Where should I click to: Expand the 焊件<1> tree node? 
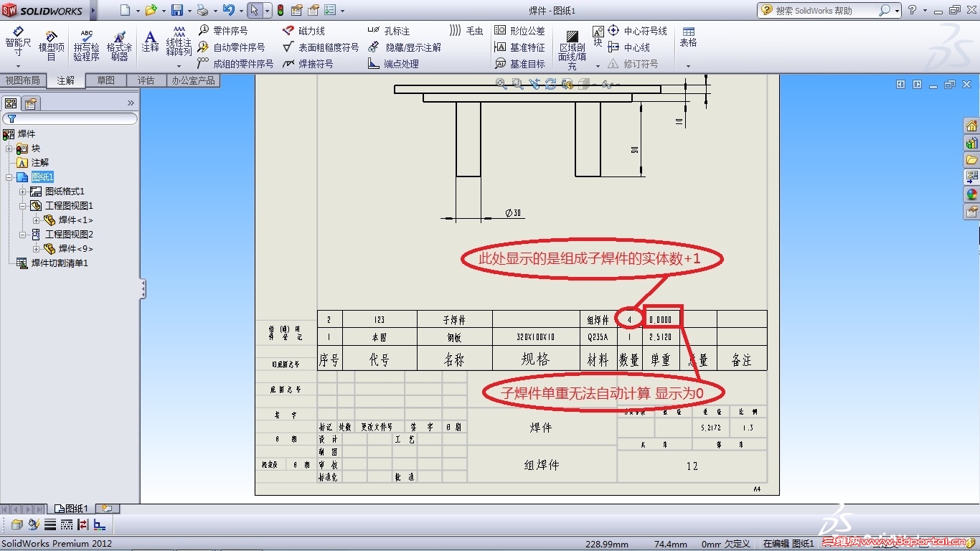36,220
